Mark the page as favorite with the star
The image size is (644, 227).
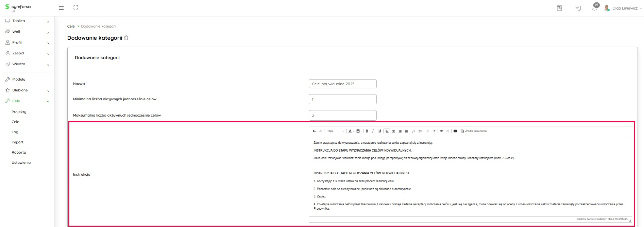pos(126,38)
